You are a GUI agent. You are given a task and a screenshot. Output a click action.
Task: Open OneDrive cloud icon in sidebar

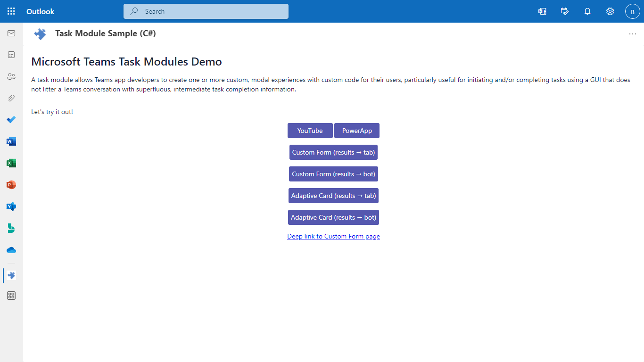[x=11, y=250]
